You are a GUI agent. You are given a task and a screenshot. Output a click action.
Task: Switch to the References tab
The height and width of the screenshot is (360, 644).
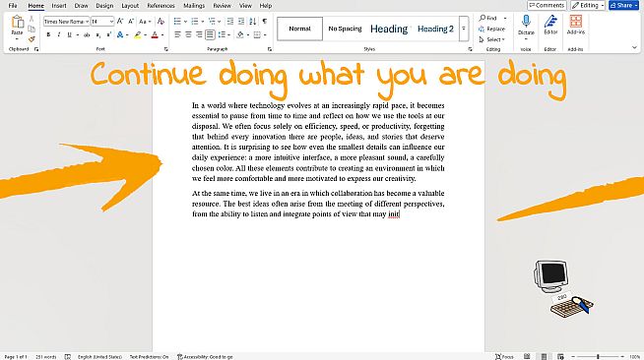click(x=161, y=6)
